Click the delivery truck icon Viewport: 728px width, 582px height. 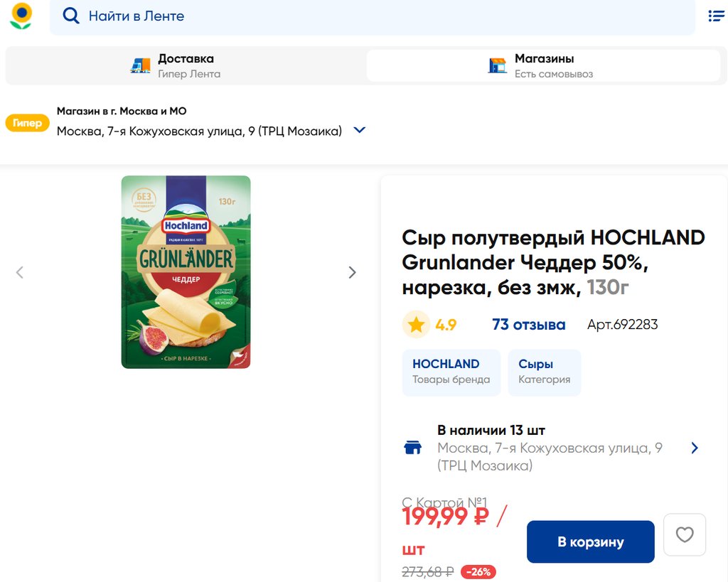pyautogui.click(x=141, y=66)
